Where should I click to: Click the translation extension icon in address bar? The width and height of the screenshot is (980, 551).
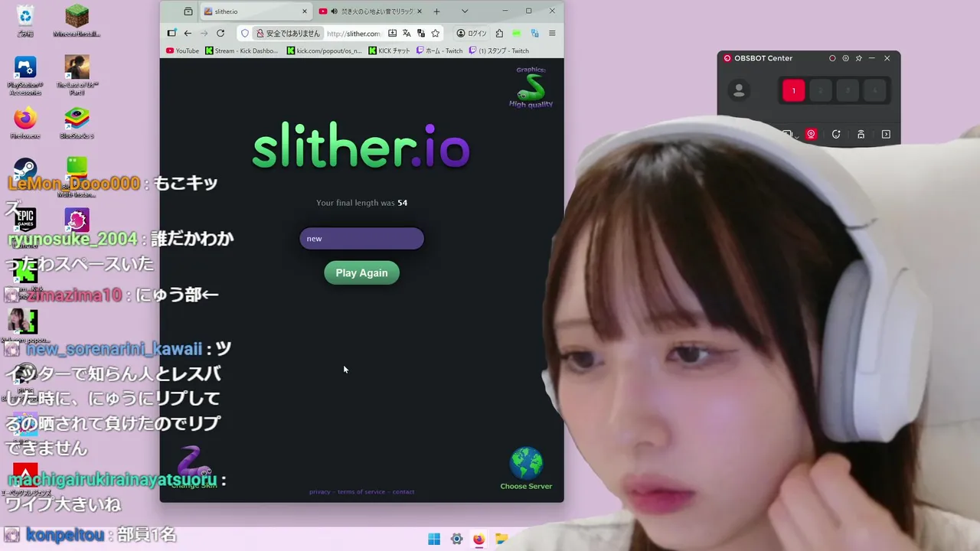click(421, 33)
